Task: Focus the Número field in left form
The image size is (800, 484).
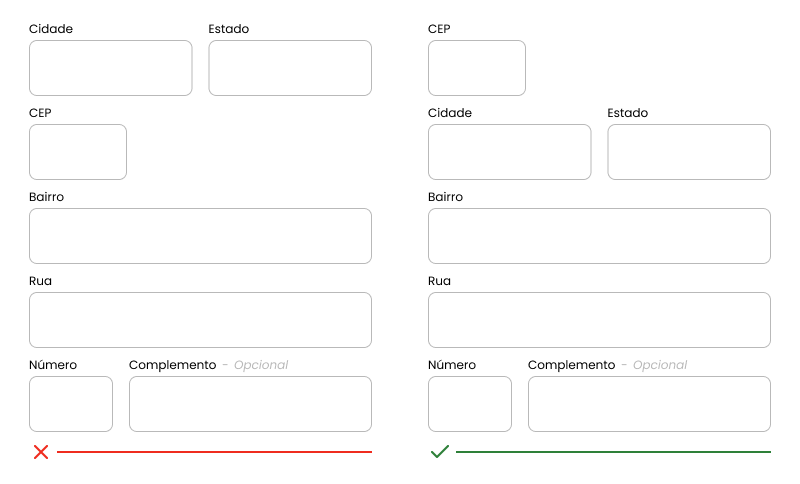Action: click(x=71, y=404)
